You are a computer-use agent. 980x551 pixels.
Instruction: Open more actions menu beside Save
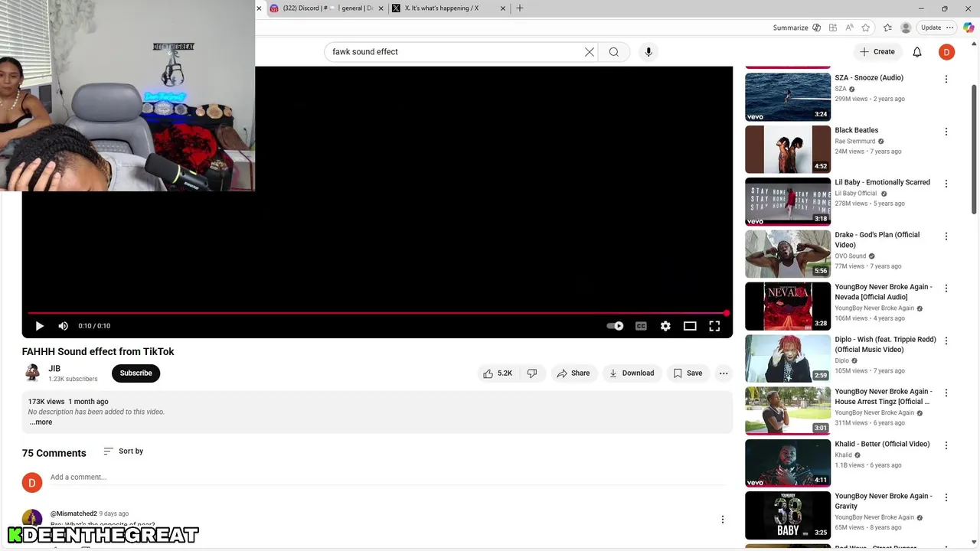coord(724,373)
